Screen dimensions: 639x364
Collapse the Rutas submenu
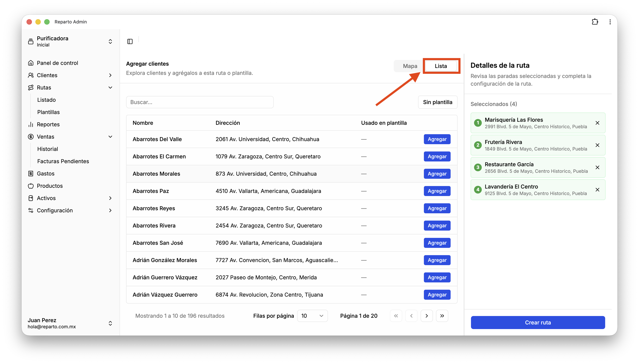pyautogui.click(x=110, y=88)
